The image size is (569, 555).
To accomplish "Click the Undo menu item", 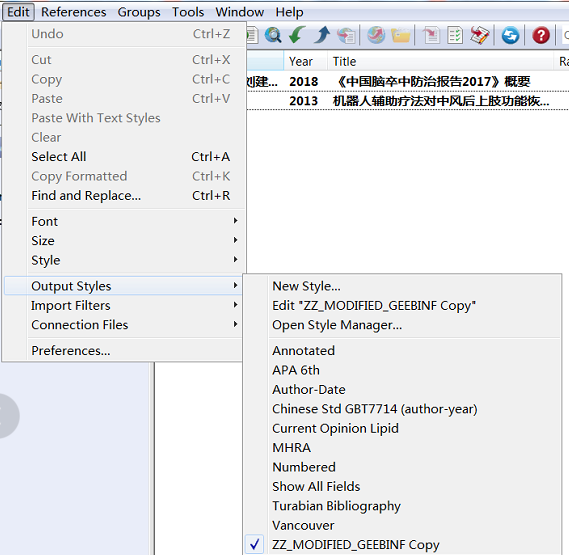I will [x=123, y=34].
